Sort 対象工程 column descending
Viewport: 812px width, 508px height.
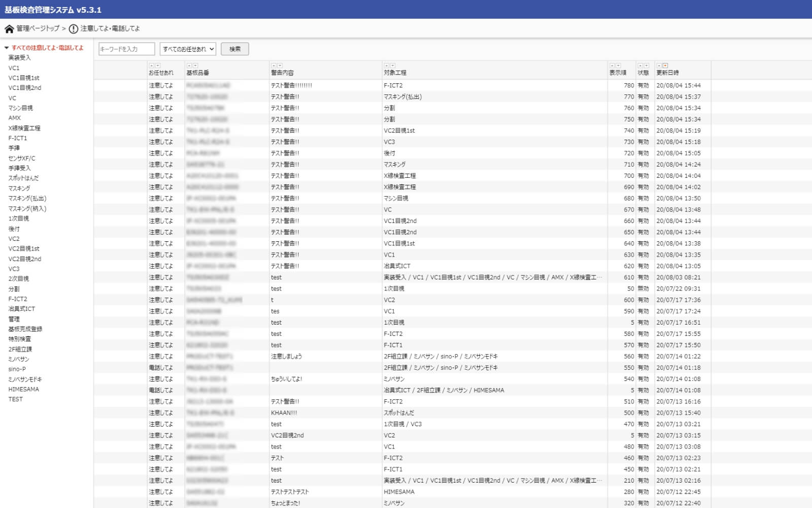pyautogui.click(x=393, y=66)
